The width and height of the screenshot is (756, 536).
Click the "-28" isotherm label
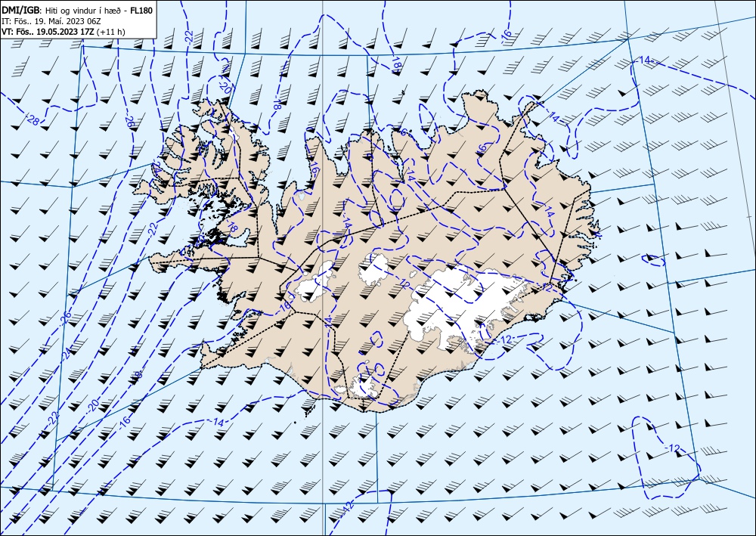click(x=32, y=119)
